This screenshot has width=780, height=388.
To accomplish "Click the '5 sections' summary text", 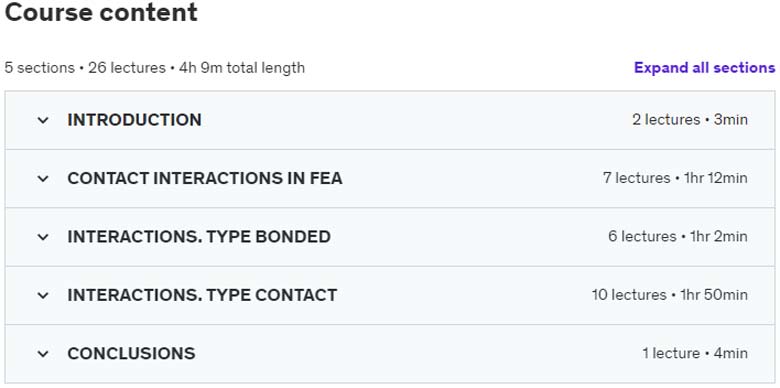I will tap(39, 68).
